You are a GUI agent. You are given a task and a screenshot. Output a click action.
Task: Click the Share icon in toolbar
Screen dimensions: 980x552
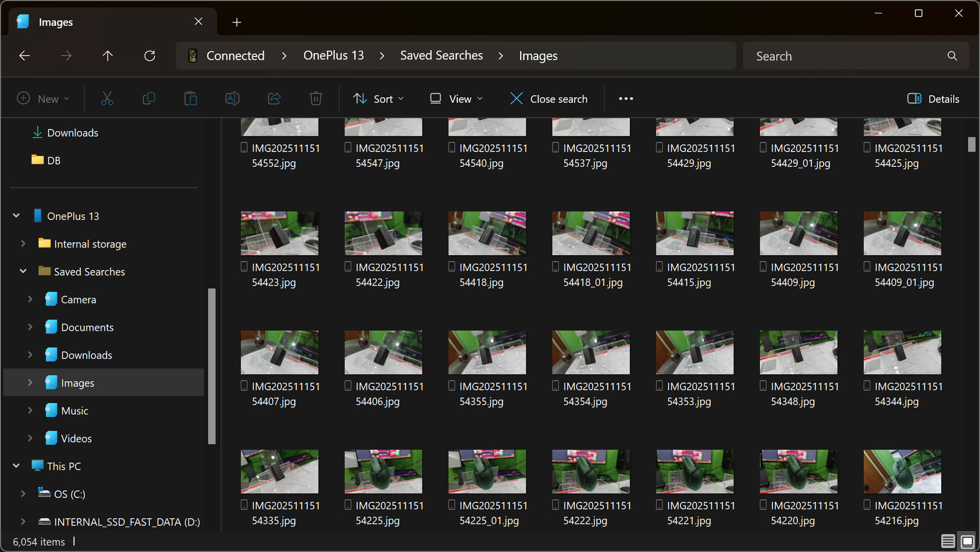(274, 98)
